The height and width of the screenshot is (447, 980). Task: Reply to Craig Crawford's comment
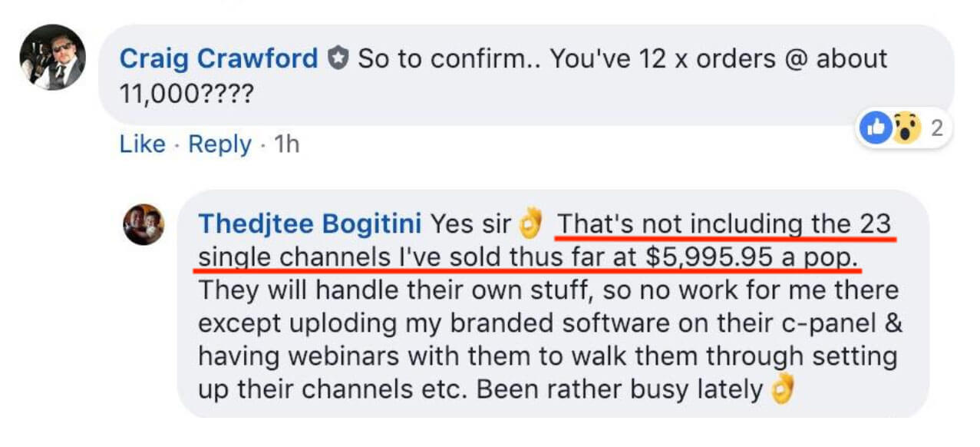click(x=219, y=144)
